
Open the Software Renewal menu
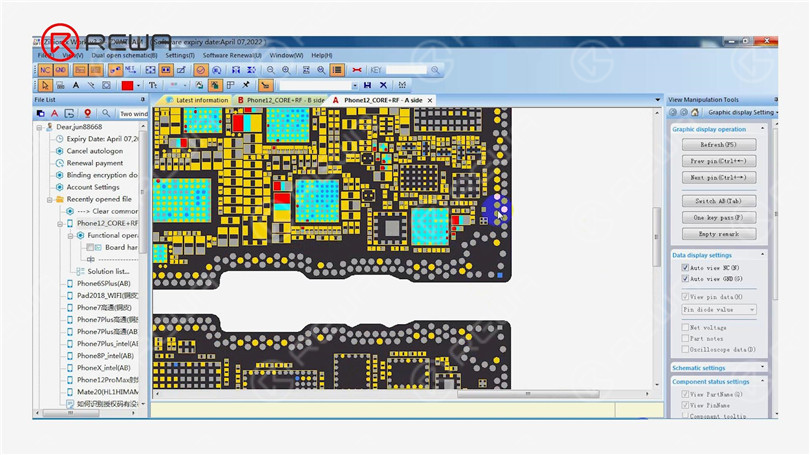tap(232, 55)
